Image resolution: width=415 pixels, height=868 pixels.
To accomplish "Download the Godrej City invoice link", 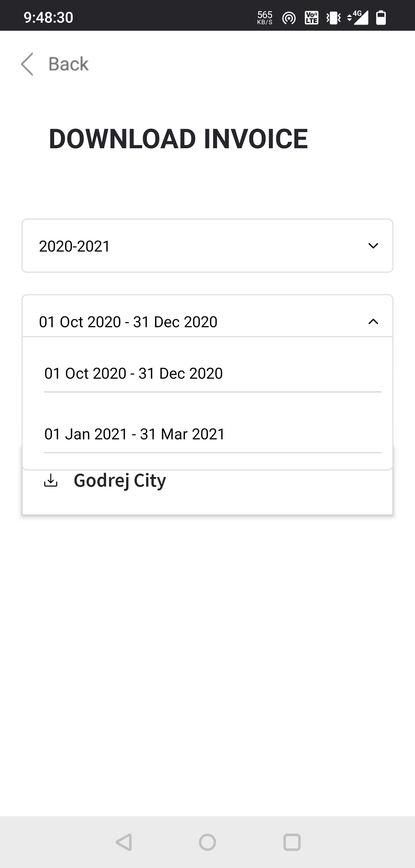I will pyautogui.click(x=120, y=480).
